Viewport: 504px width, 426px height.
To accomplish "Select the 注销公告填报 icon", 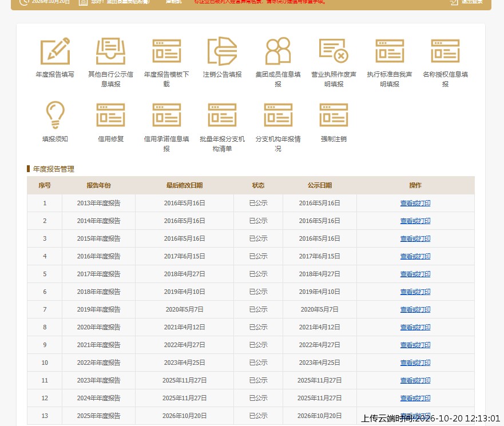I will pyautogui.click(x=222, y=51).
